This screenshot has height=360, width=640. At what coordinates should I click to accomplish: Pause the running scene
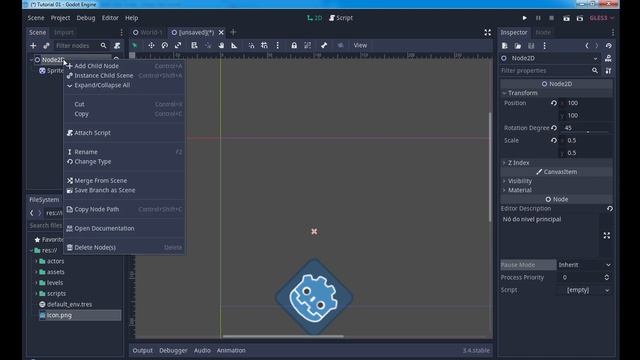(538, 18)
